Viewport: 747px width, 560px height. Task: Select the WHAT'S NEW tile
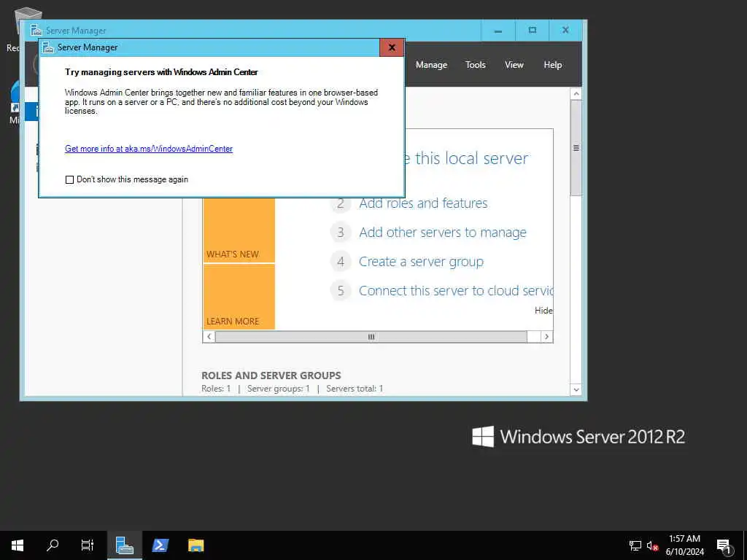(239, 230)
